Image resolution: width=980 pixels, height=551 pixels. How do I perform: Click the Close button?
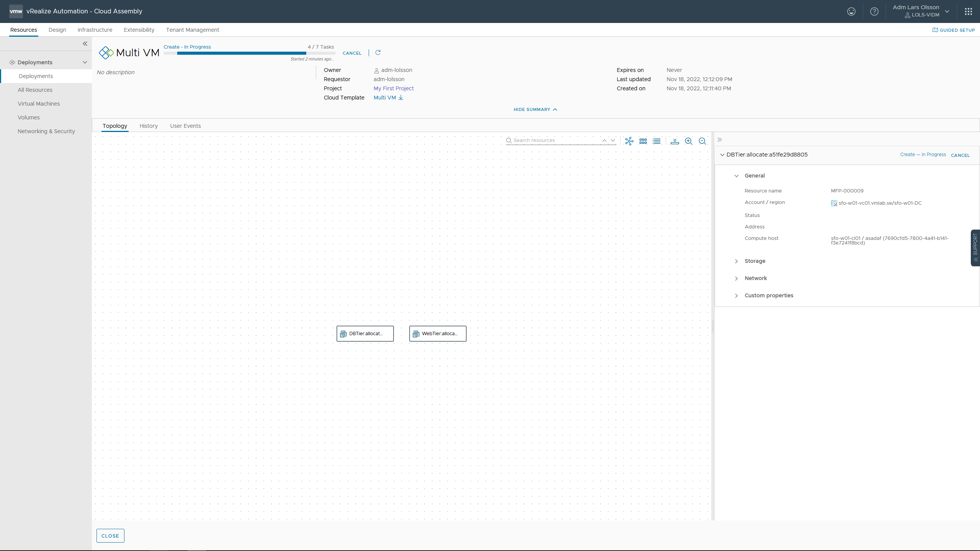coord(110,536)
